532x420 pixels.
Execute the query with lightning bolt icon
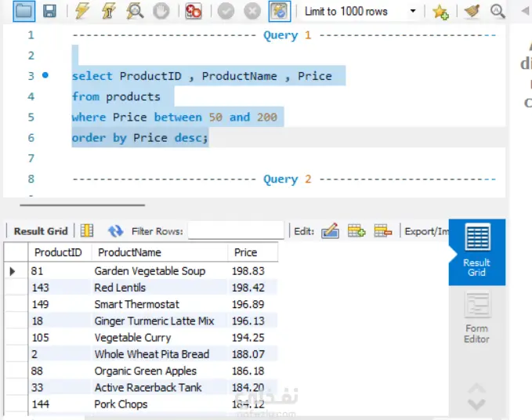point(82,11)
